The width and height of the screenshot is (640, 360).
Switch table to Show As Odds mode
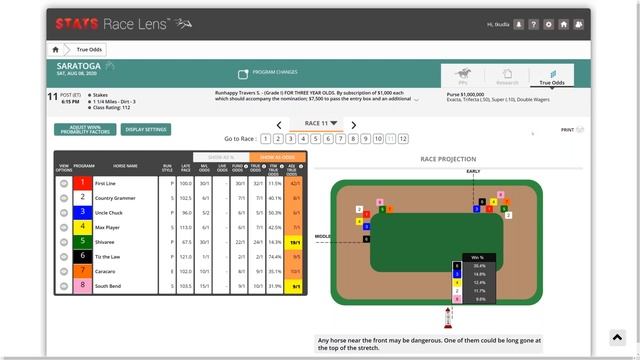coord(277,157)
